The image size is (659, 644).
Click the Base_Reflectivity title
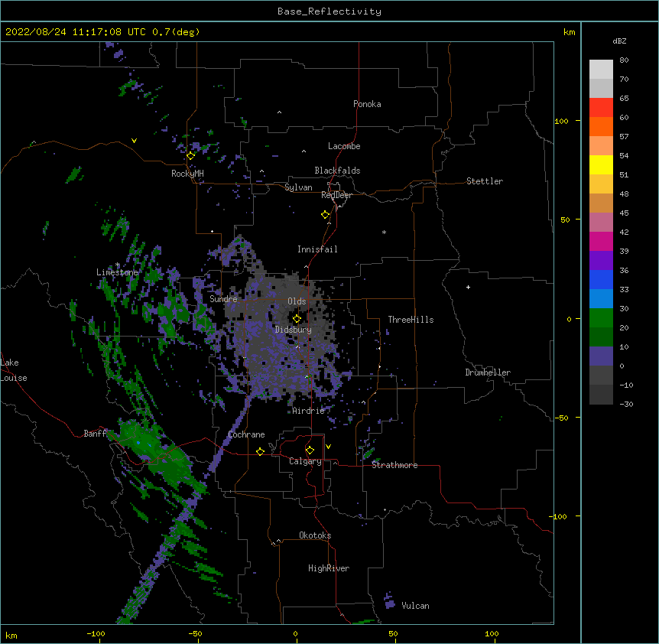(x=329, y=11)
